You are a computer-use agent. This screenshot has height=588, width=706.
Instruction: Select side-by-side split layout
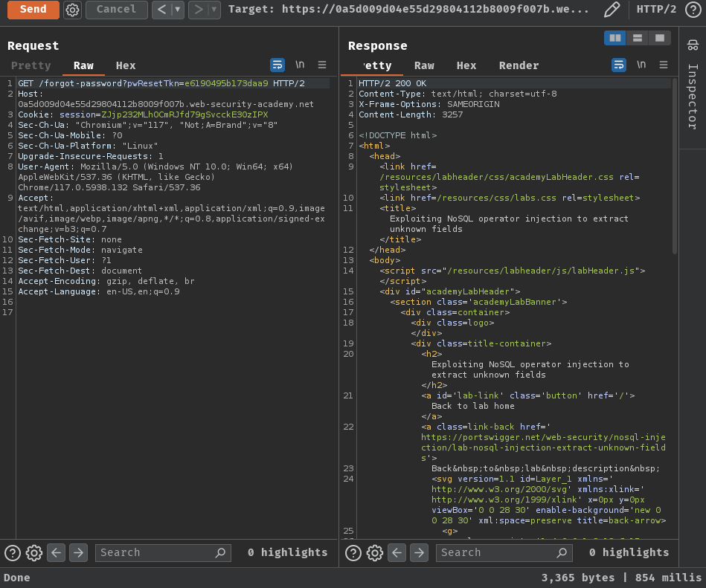[x=615, y=38]
